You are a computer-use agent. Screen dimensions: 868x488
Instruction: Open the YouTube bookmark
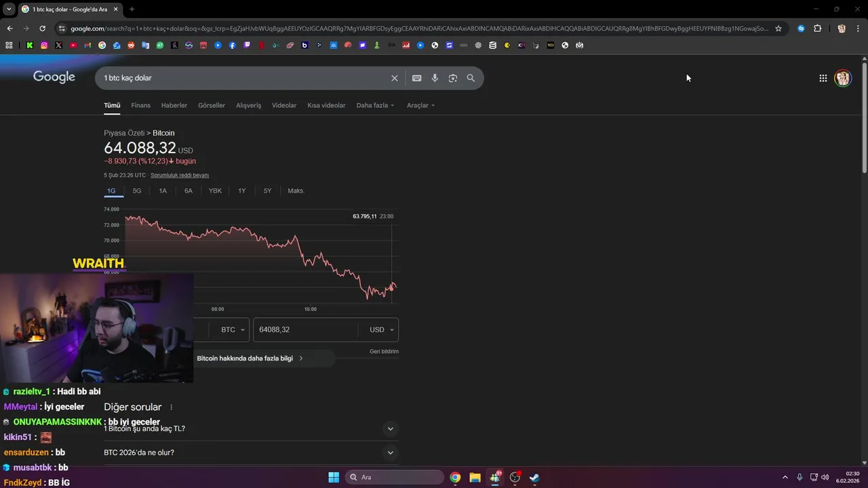[73, 45]
